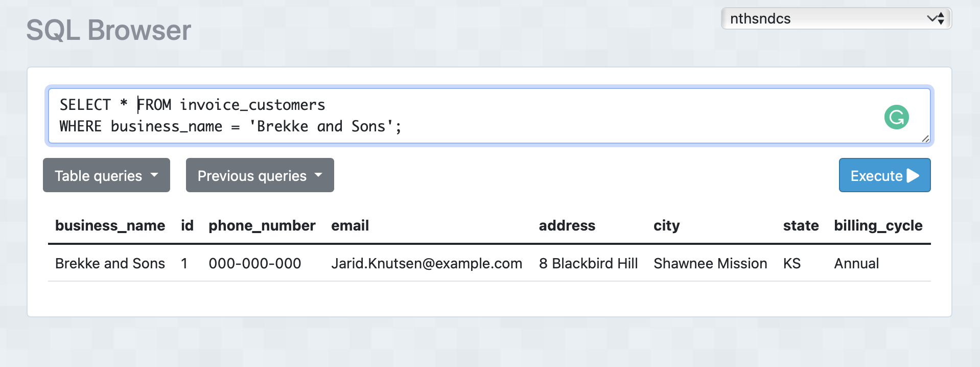Select the id column header

tap(187, 225)
